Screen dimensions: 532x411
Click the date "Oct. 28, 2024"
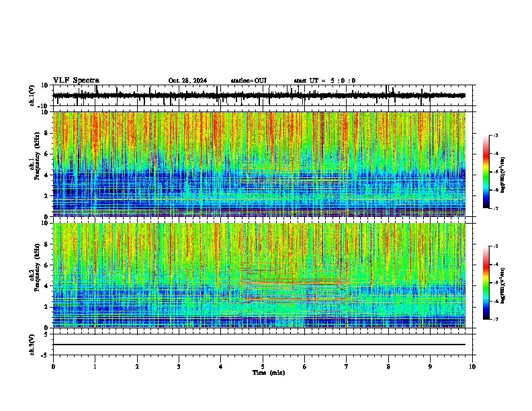click(x=187, y=81)
